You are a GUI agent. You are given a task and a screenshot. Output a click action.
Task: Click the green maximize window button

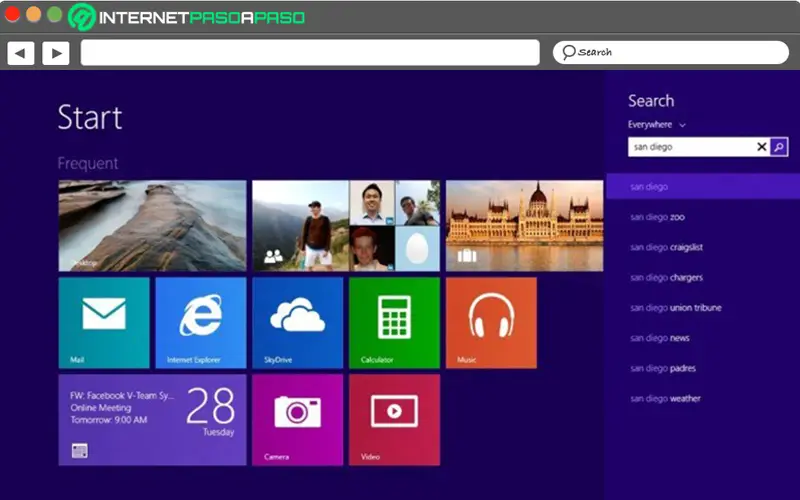55,15
